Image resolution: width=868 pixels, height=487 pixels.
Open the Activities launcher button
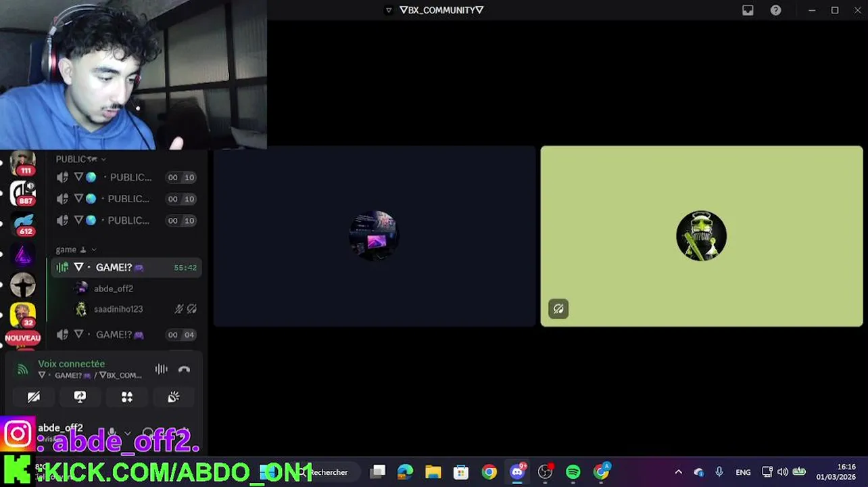pos(126,397)
